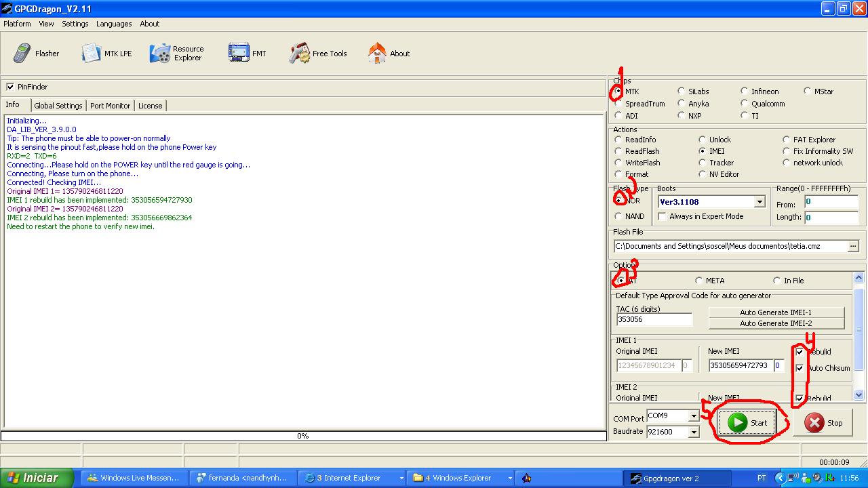Select the META option
Viewport: 868px width, 488px height.
(698, 281)
